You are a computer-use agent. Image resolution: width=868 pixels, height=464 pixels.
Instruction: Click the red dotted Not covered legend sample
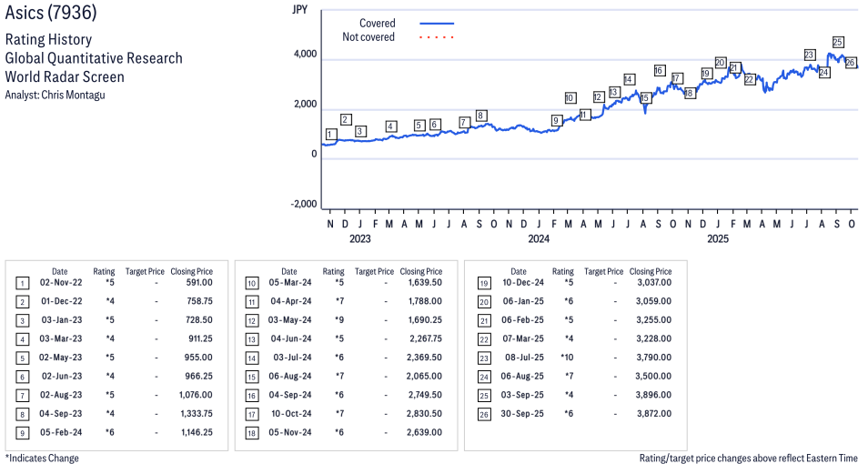click(437, 37)
